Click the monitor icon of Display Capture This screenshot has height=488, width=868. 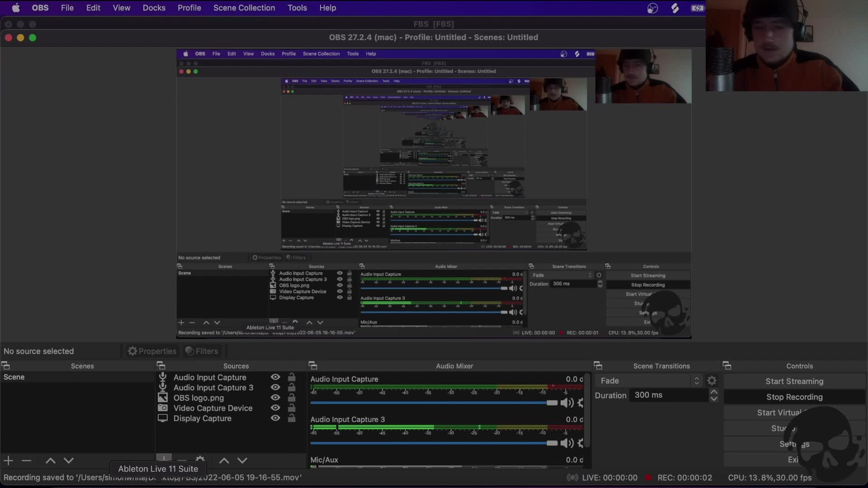(163, 418)
